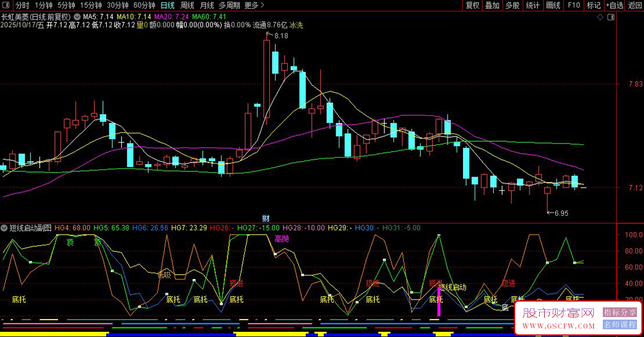Click the 复权 adjustment button

point(473,5)
